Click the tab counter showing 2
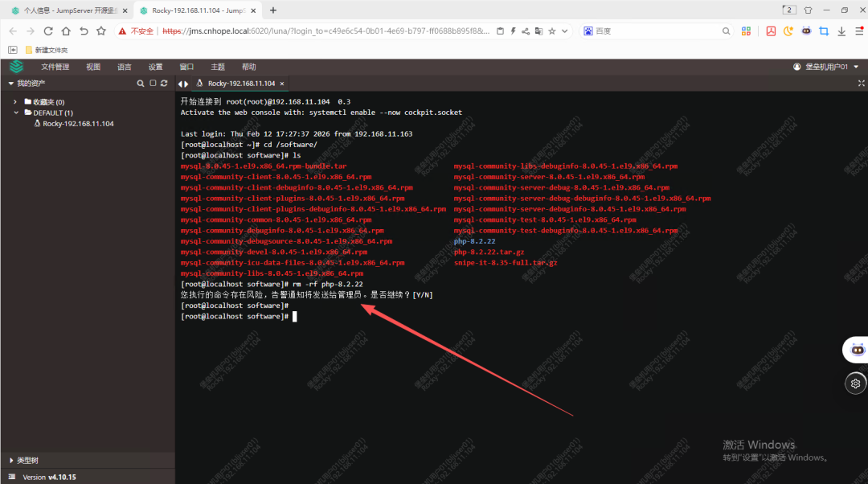Viewport: 868px width, 484px height. click(x=789, y=10)
